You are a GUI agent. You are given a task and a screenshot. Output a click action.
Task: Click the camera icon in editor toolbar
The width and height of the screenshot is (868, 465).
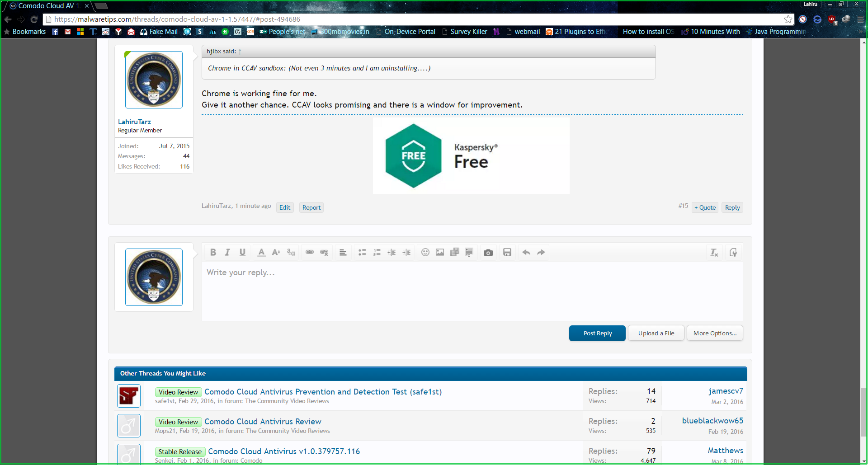click(x=488, y=252)
